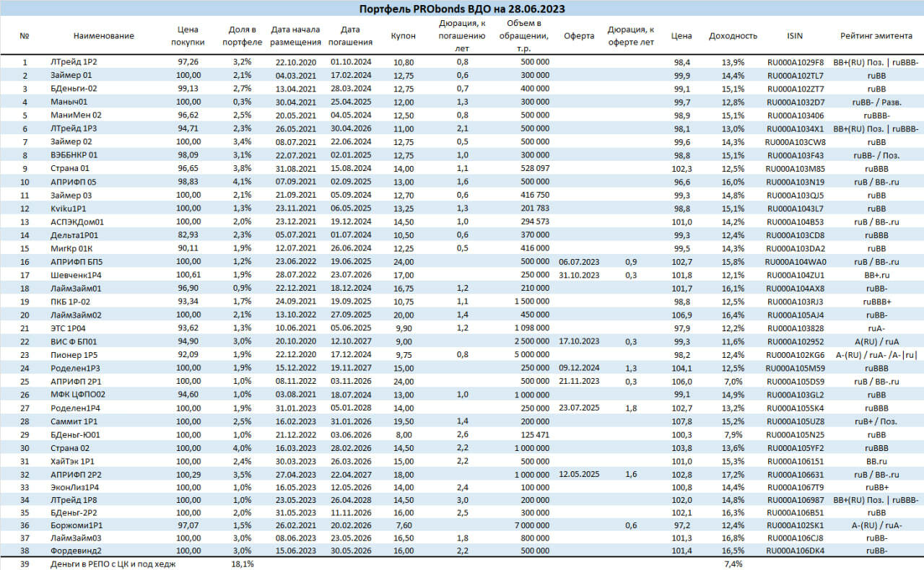
Task: Select the volume cell '528 097'
Action: pos(535,168)
